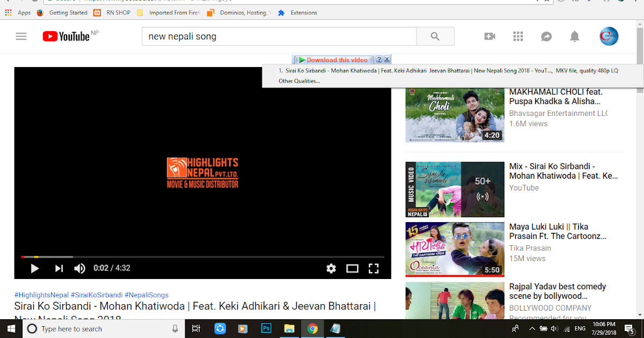Image resolution: width=644 pixels, height=338 pixels.
Task: Enter full screen mode
Action: 374,268
